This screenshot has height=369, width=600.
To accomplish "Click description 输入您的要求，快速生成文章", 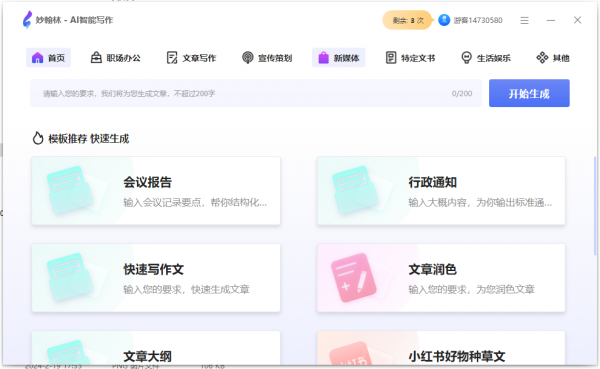I will click(x=186, y=289).
